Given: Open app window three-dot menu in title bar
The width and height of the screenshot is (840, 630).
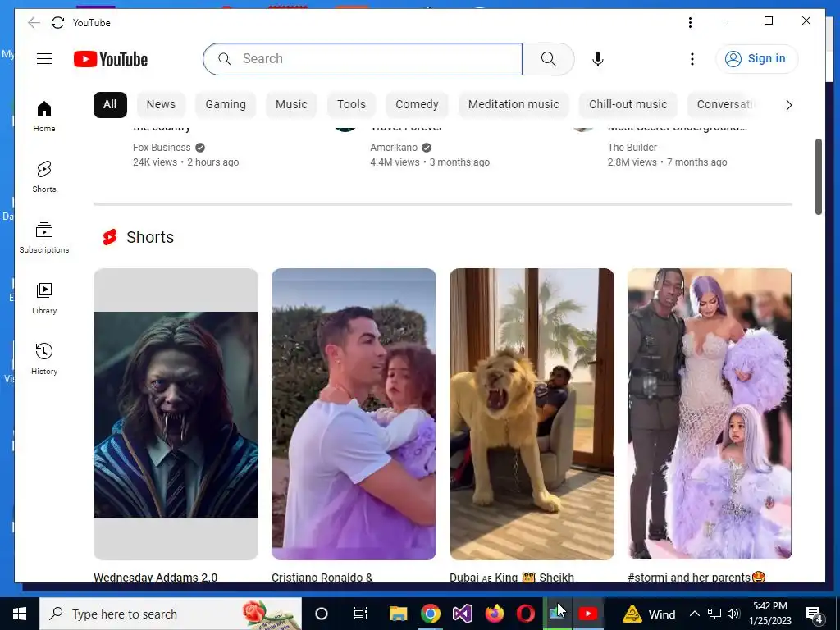Looking at the screenshot, I should click(x=690, y=22).
